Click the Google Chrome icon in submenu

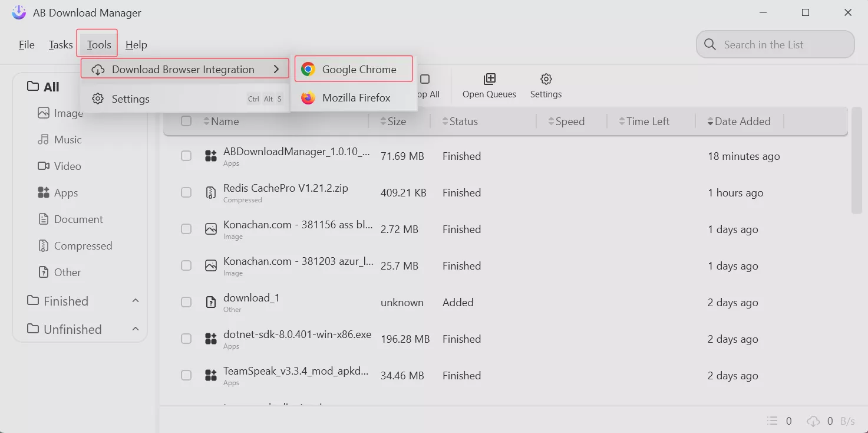click(308, 70)
